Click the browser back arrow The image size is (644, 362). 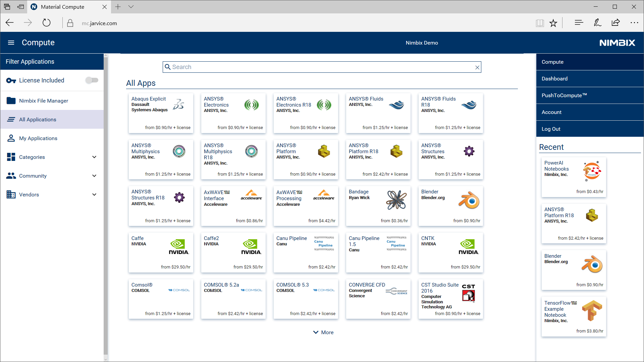[x=10, y=23]
